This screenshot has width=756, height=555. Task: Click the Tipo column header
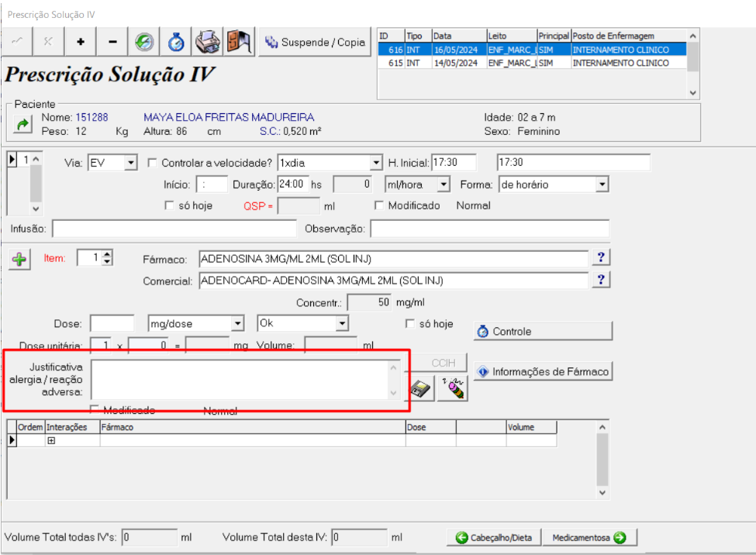[x=418, y=36]
